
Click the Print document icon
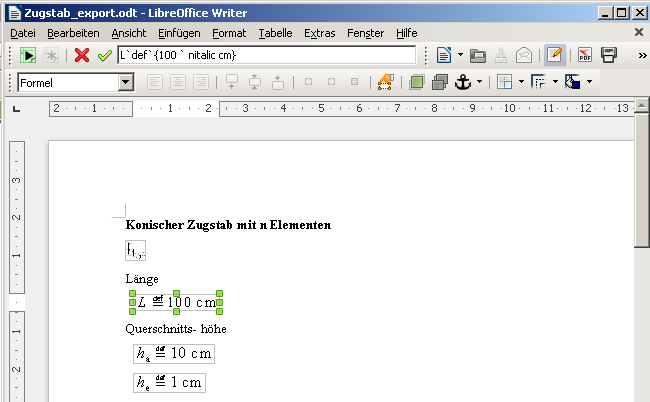(x=608, y=55)
